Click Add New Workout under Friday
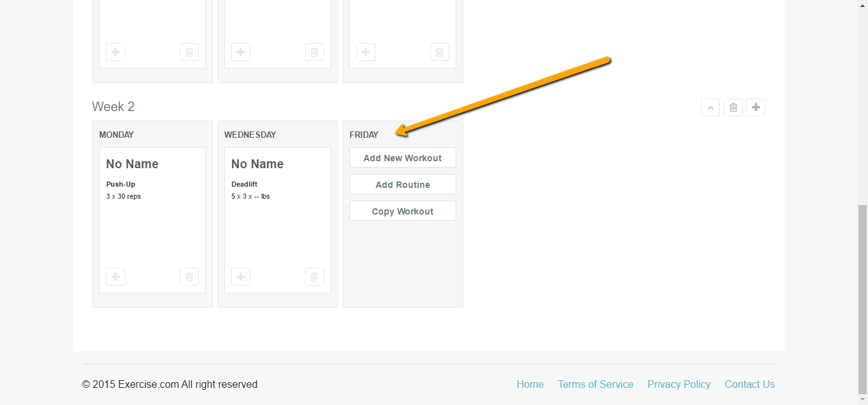The width and height of the screenshot is (868, 405). 402,158
